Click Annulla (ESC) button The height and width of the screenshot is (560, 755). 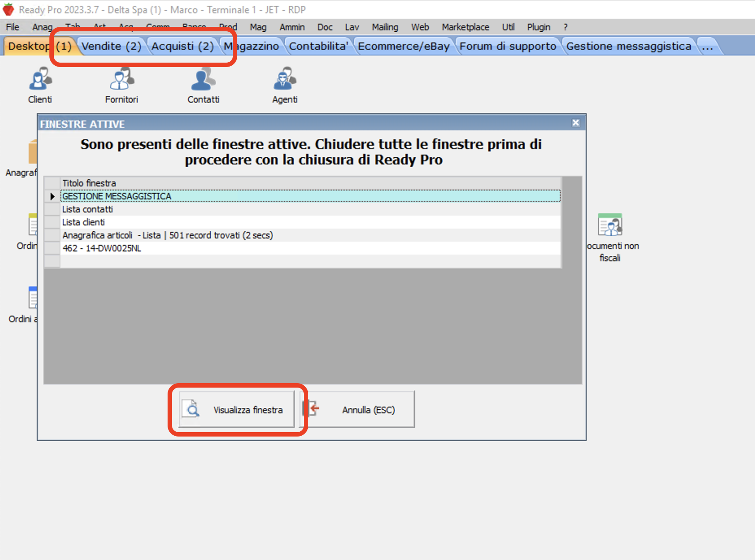point(357,410)
